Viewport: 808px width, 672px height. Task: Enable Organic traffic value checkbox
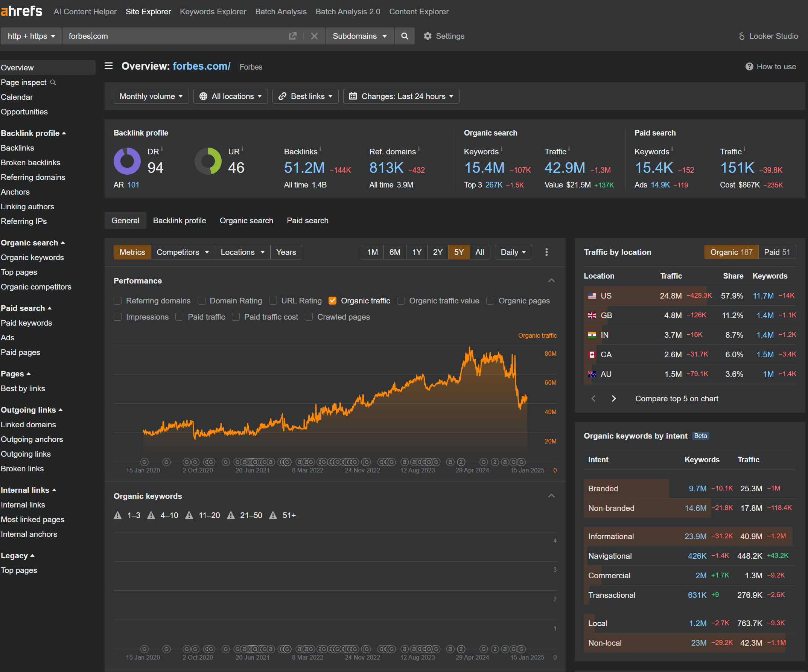401,300
